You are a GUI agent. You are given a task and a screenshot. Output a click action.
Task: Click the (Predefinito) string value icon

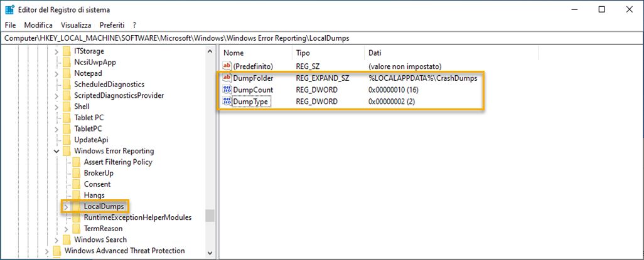pyautogui.click(x=227, y=66)
